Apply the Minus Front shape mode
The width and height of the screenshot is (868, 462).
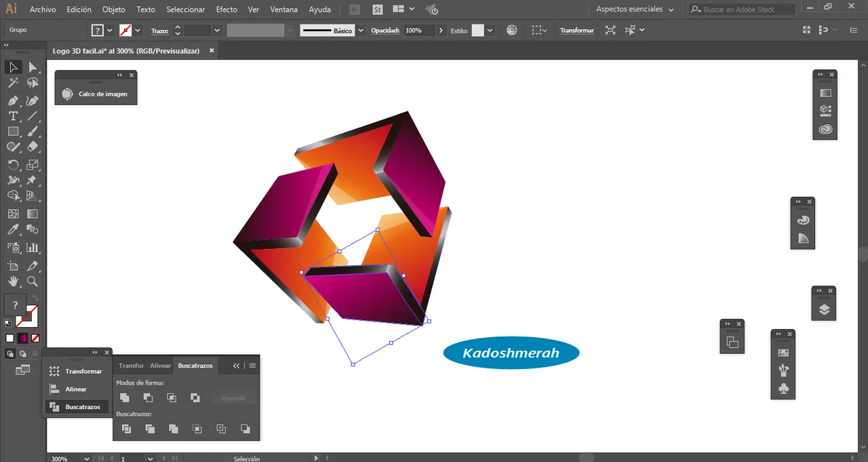click(x=148, y=398)
